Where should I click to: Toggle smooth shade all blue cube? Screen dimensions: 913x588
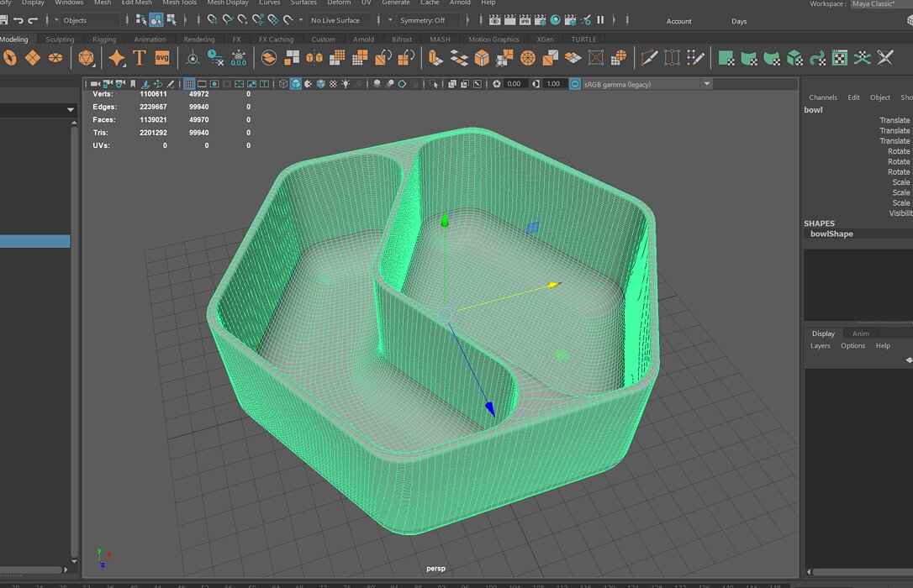(296, 84)
